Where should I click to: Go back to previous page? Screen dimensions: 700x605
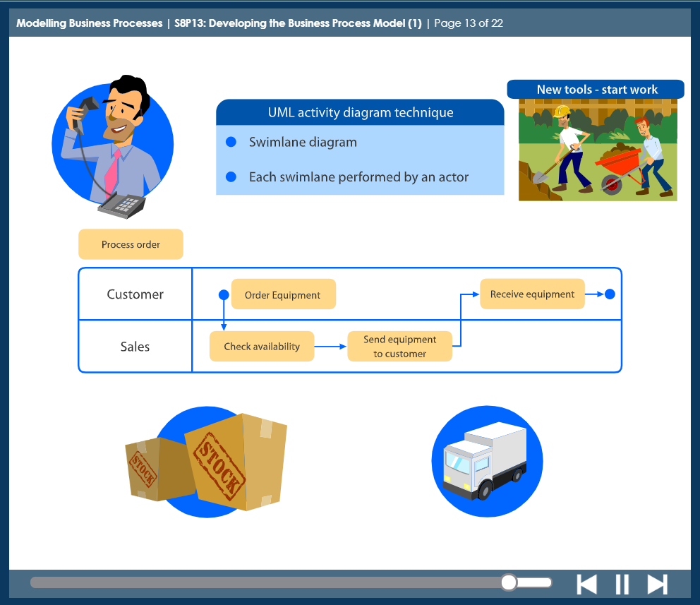point(586,584)
